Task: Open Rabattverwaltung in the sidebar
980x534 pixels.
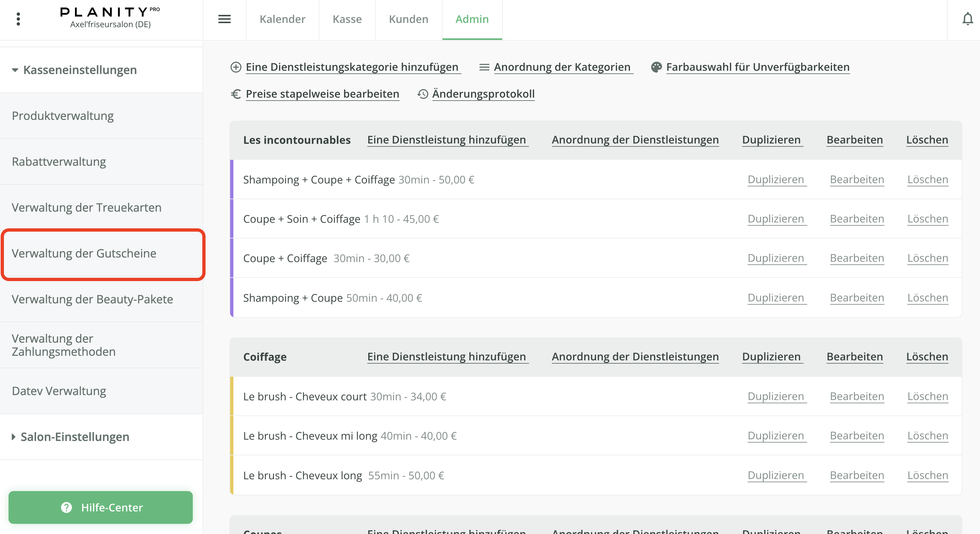Action: tap(101, 162)
